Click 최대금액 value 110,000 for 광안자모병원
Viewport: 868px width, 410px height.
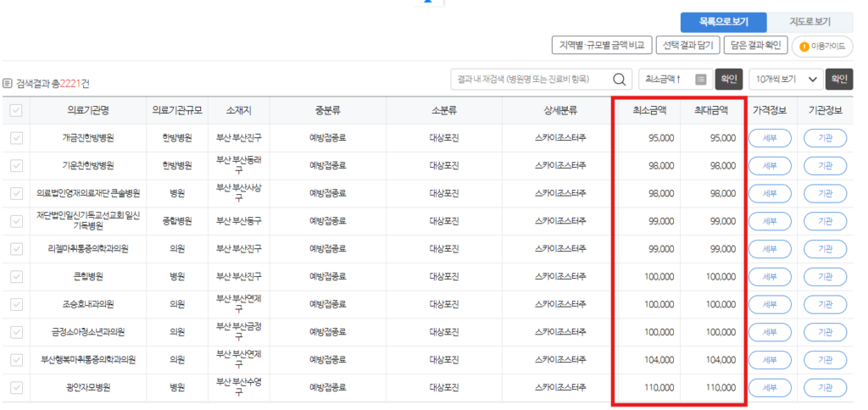pyautogui.click(x=721, y=387)
